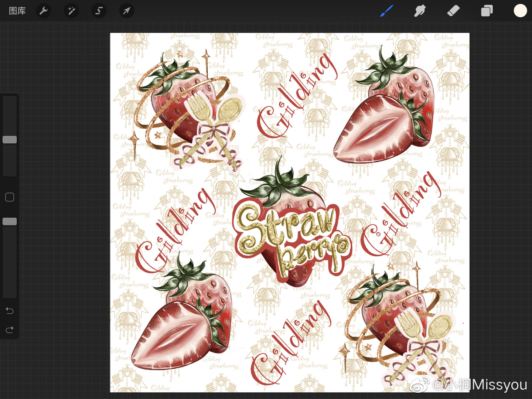Viewport: 532px width, 399px height.
Task: Select the Smudge tool
Action: [420, 11]
